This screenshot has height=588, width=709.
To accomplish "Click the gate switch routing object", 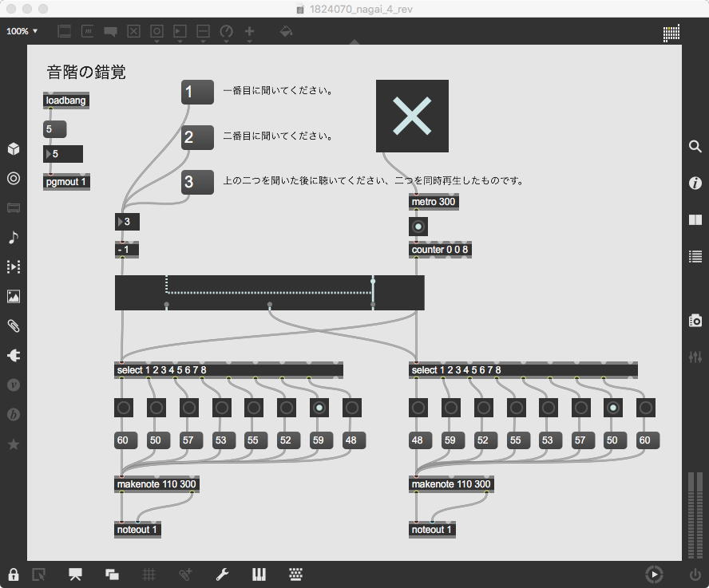I will pyautogui.click(x=270, y=293).
